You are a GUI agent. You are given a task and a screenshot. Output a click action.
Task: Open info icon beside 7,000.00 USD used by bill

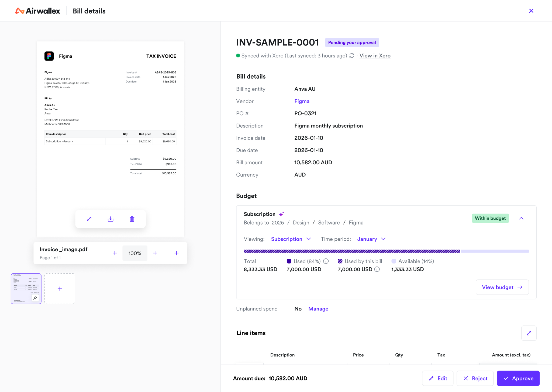(x=377, y=269)
